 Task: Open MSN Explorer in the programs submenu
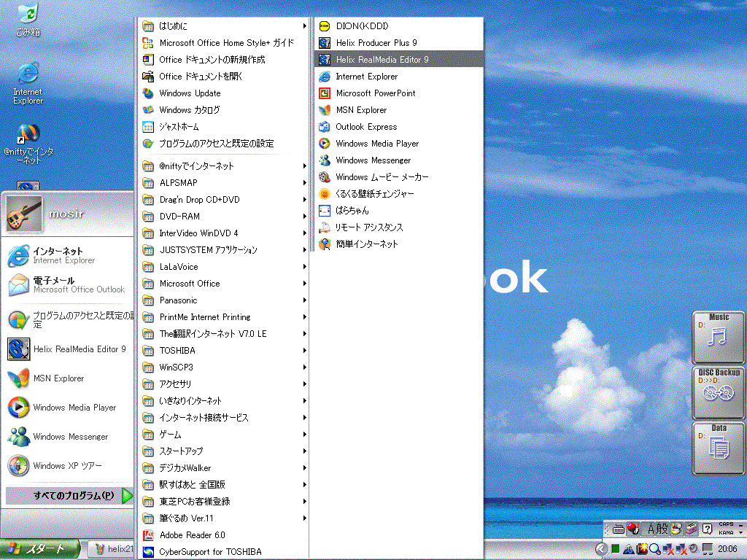pos(399,110)
